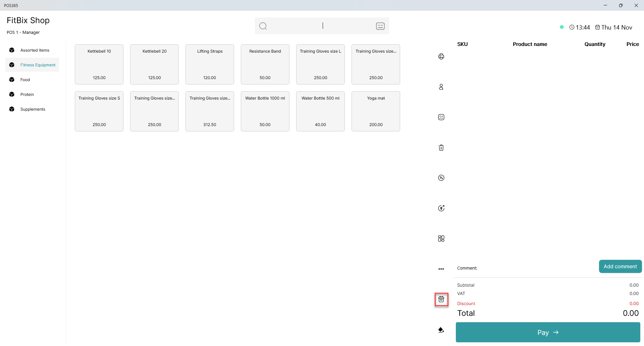Click the paint bucket theme icon
Image resolution: width=644 pixels, height=346 pixels.
click(x=441, y=330)
